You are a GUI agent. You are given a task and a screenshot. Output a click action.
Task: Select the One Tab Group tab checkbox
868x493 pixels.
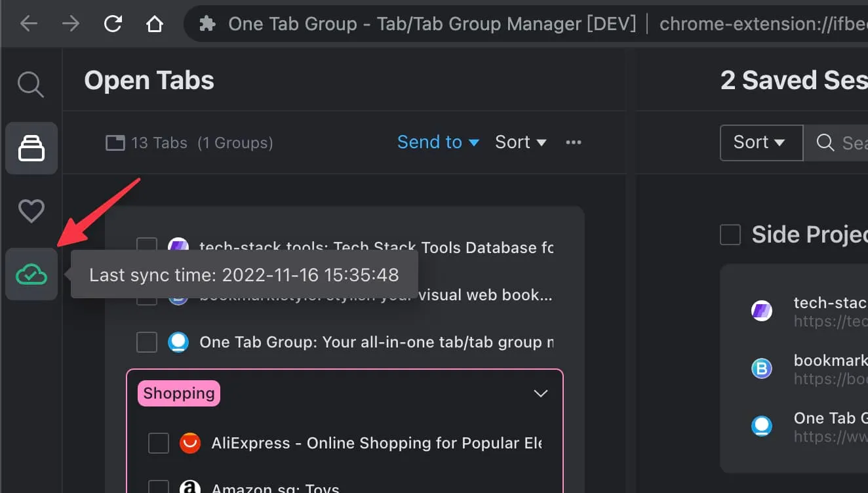point(147,342)
